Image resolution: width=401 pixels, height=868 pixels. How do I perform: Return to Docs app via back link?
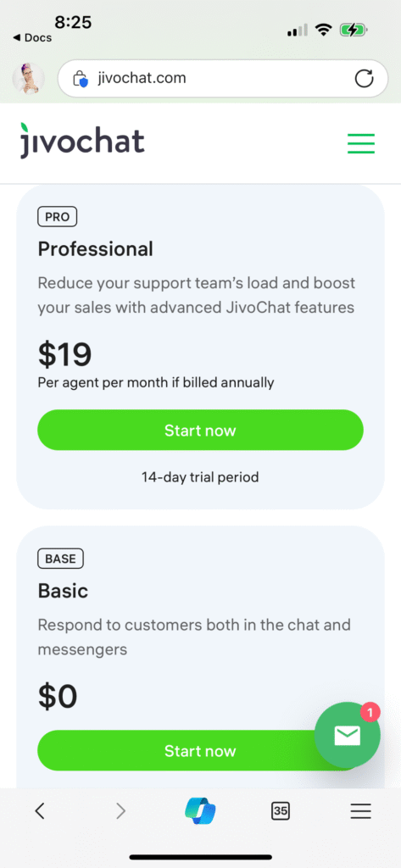tap(31, 37)
